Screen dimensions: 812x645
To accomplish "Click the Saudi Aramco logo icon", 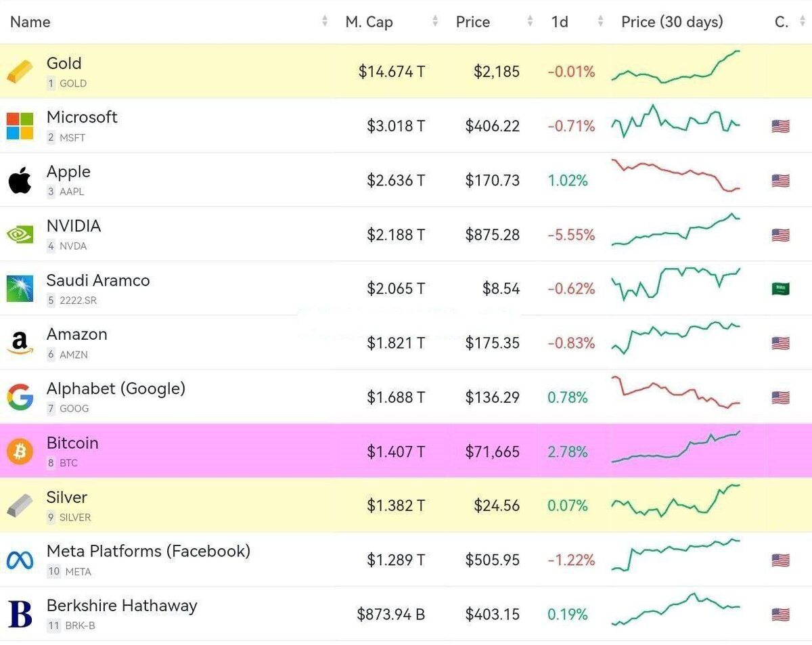I will (20, 289).
